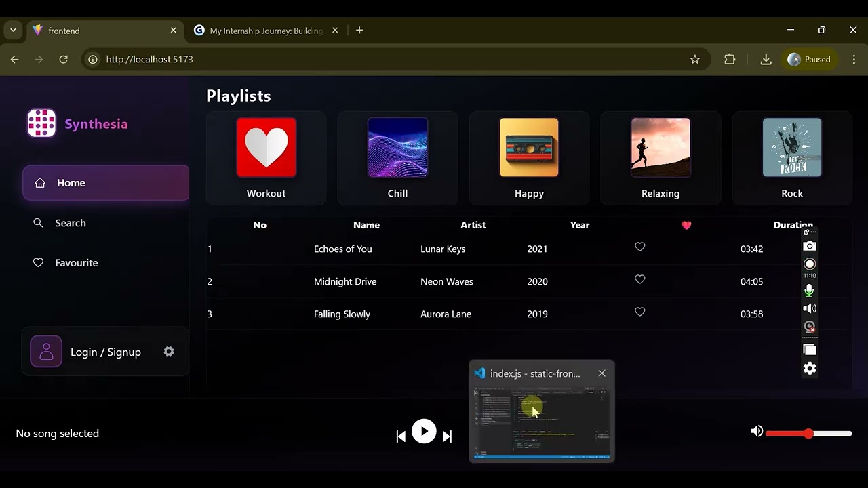Click the purple user avatar icon

[46, 352]
